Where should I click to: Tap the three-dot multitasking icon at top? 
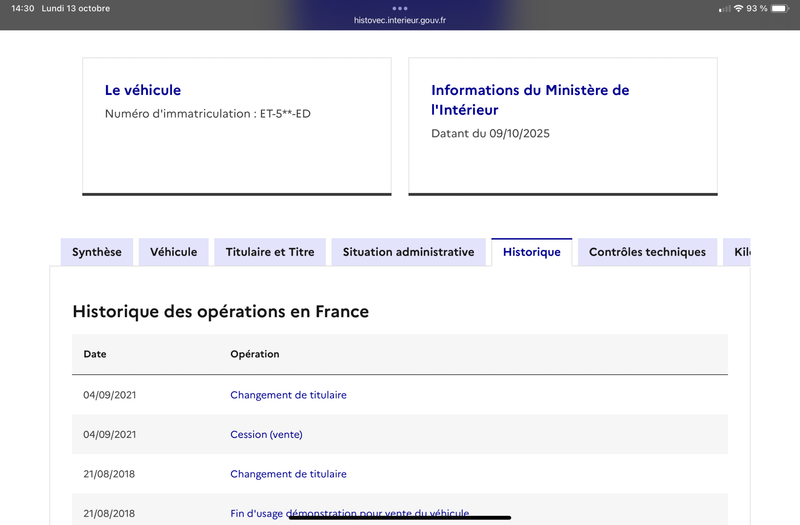coord(400,8)
